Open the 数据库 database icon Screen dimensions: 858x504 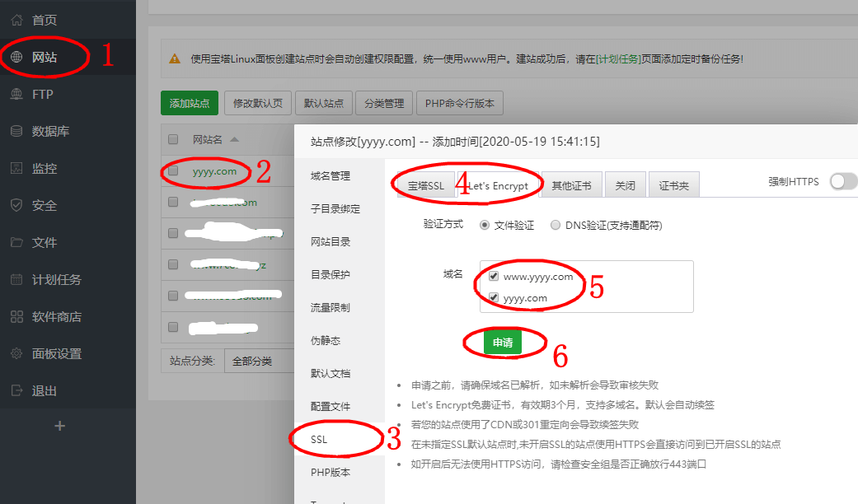[x=17, y=131]
